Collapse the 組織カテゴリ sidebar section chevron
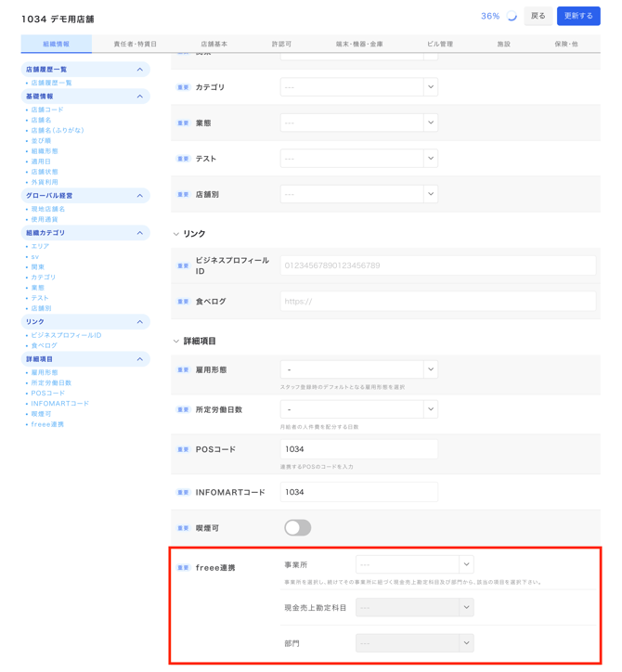This screenshot has width=622, height=672. click(140, 233)
